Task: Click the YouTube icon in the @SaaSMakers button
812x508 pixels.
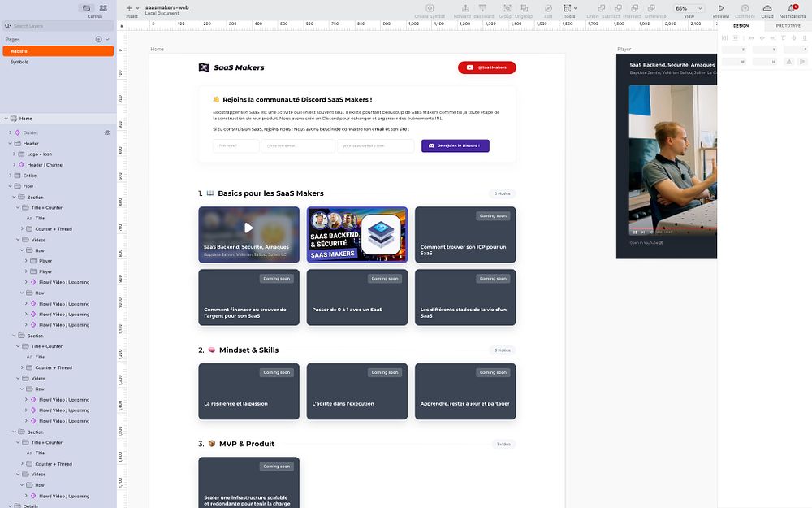Action: (x=469, y=67)
